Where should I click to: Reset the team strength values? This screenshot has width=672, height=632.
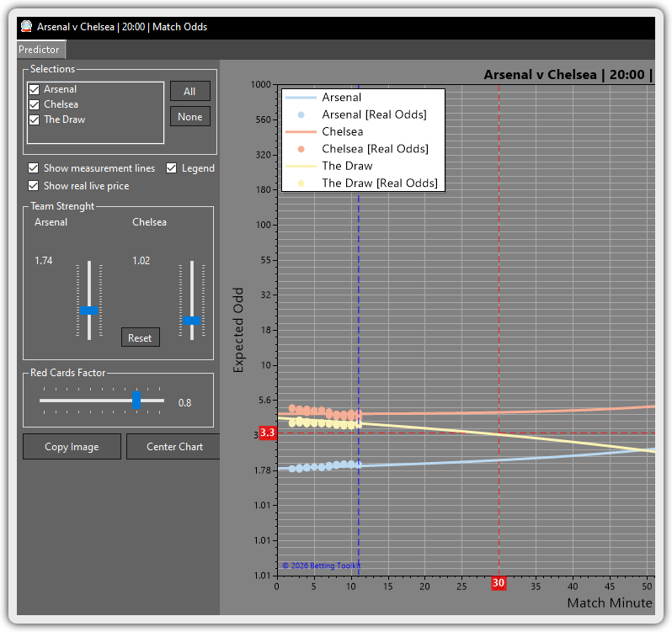click(x=140, y=337)
